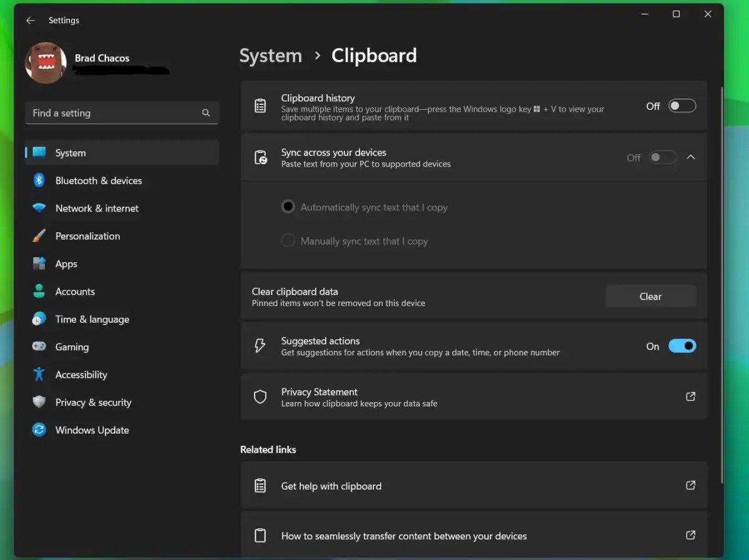Click the Gaming controller icon

point(41,346)
